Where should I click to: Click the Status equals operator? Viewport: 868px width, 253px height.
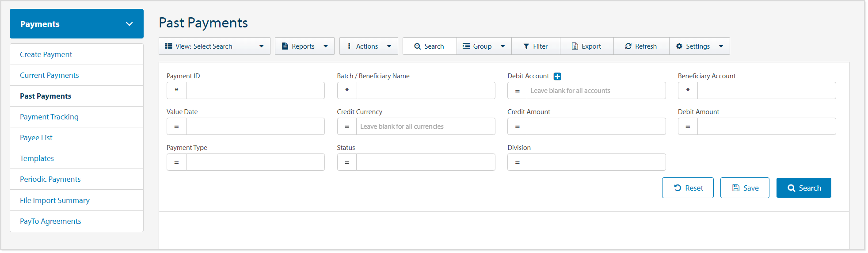point(347,162)
